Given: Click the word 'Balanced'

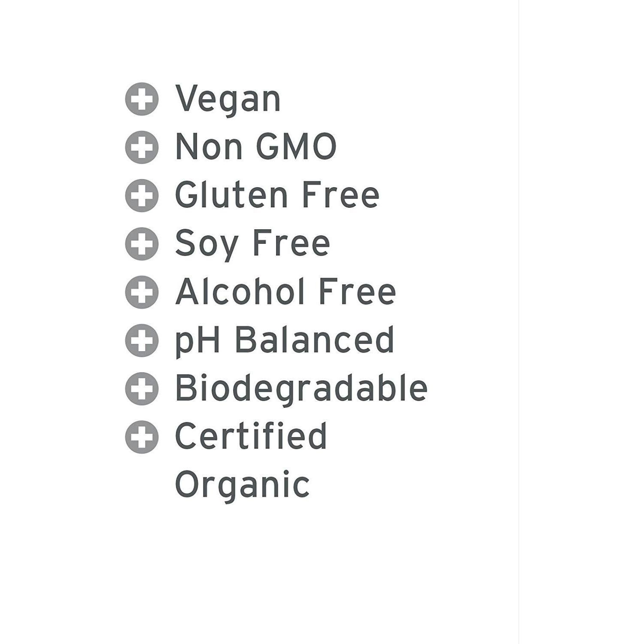Looking at the screenshot, I should pyautogui.click(x=314, y=340).
